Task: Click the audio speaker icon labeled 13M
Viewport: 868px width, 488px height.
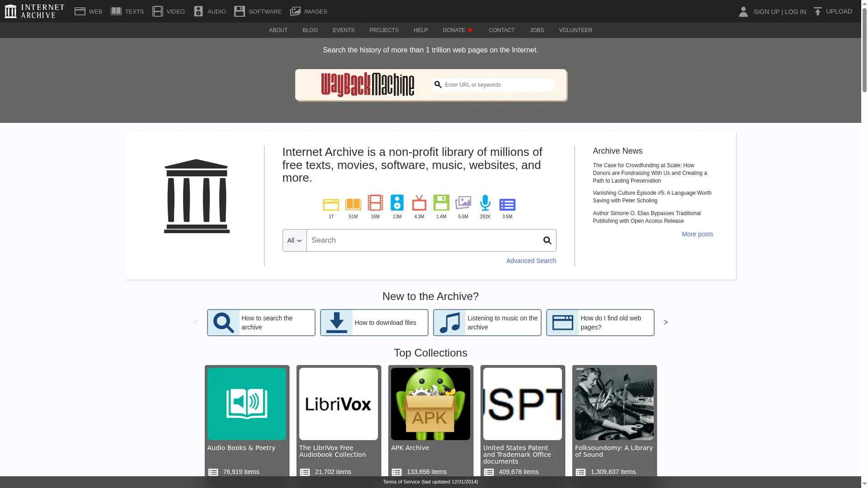Action: [x=397, y=203]
